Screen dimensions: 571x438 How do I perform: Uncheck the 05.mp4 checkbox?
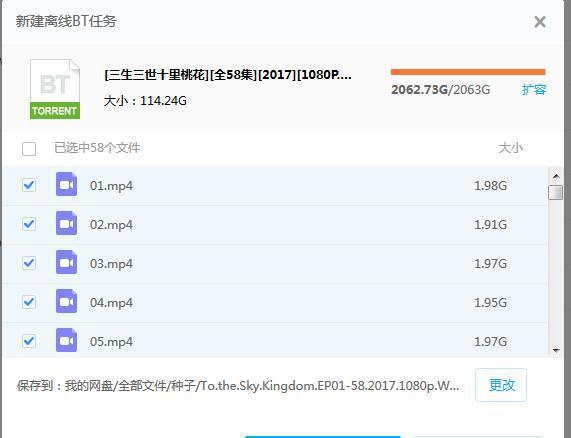(x=29, y=341)
